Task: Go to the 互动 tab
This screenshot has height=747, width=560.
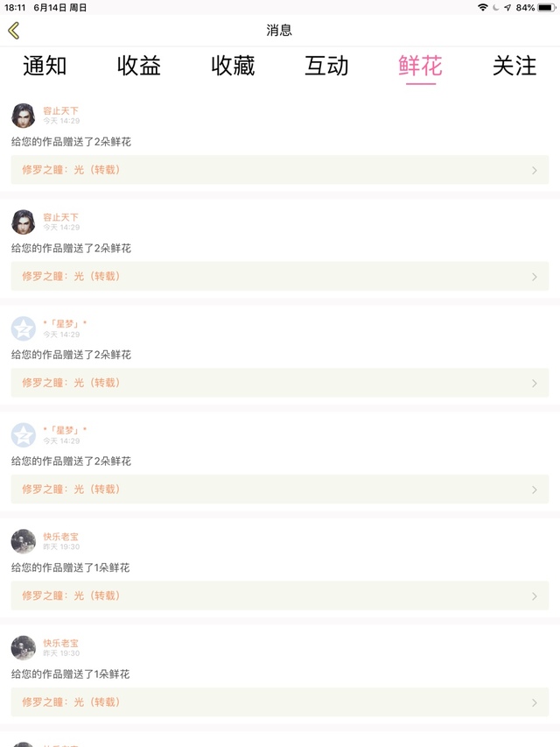Action: coord(326,66)
